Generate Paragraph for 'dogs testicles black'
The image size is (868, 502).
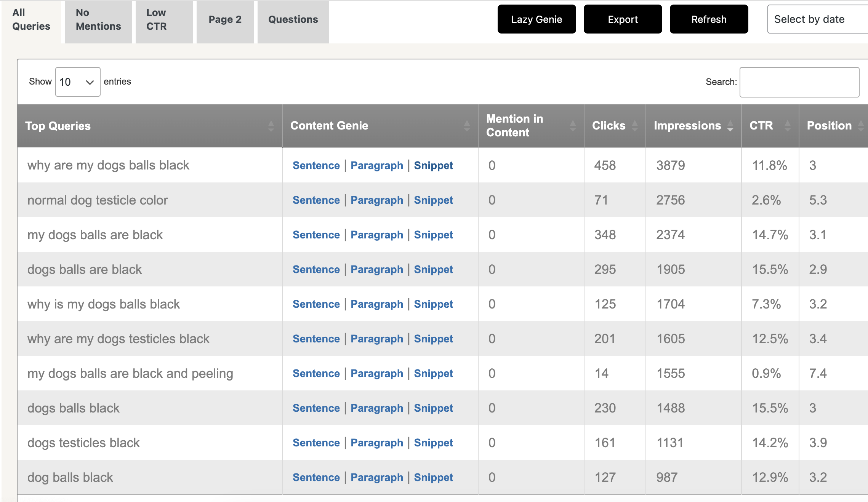click(x=376, y=443)
